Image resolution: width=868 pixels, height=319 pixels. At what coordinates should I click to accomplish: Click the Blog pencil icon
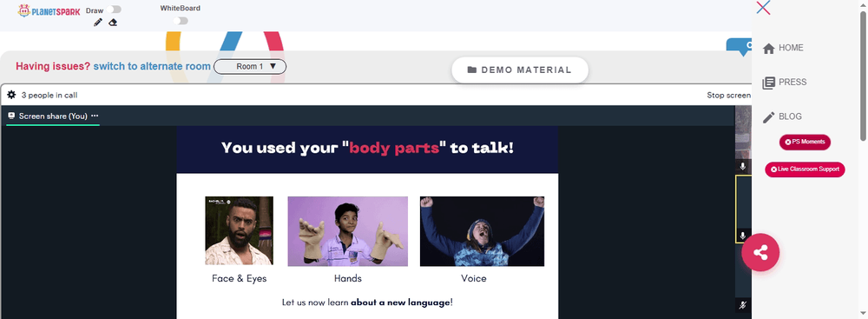(768, 117)
